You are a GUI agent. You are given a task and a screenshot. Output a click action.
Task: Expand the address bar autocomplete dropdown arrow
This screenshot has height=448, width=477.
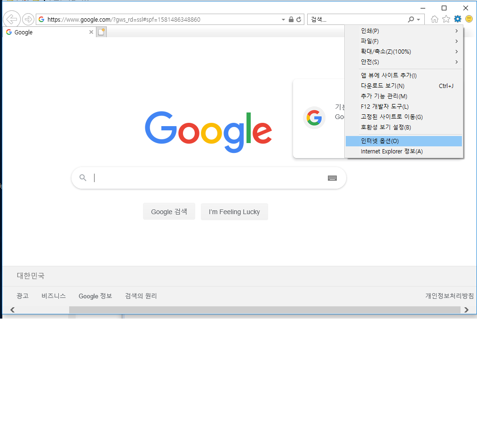[283, 19]
